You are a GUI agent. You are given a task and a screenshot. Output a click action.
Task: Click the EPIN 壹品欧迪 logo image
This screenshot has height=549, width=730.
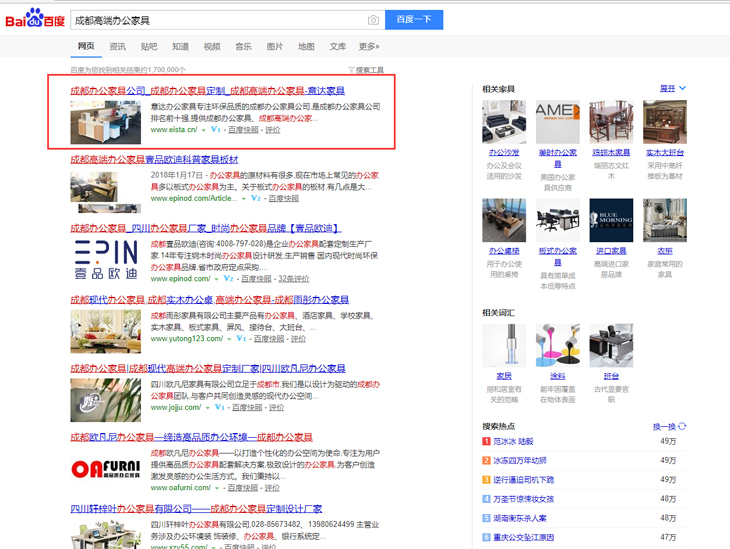tap(106, 260)
